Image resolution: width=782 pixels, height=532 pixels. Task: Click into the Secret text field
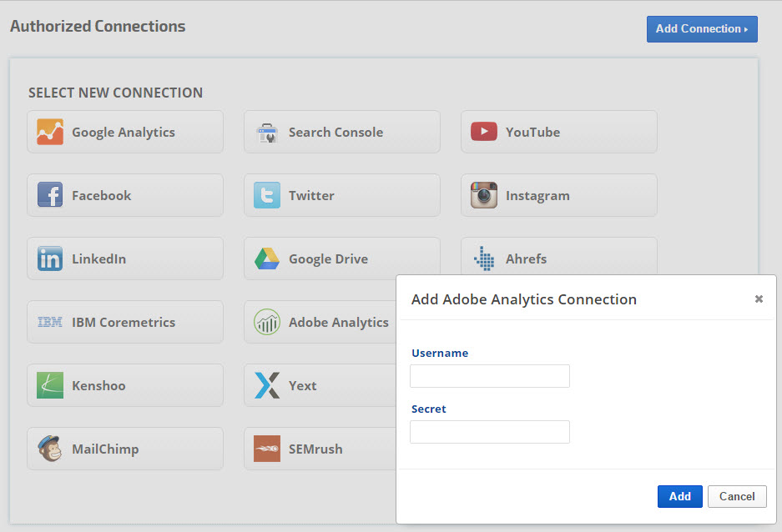489,432
